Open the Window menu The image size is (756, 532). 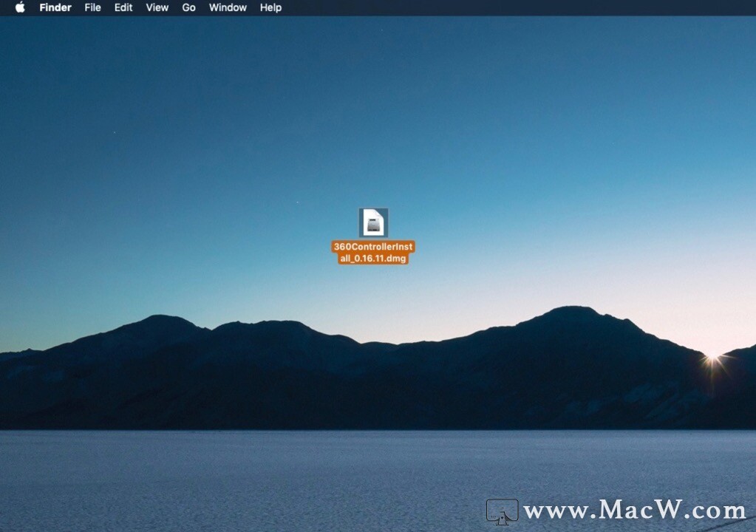coord(228,7)
